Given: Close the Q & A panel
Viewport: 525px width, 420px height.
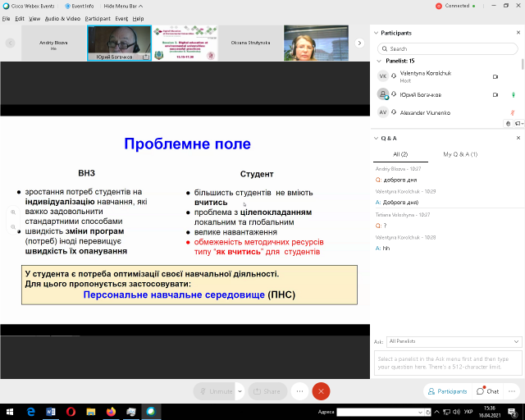Looking at the screenshot, I should [x=517, y=138].
